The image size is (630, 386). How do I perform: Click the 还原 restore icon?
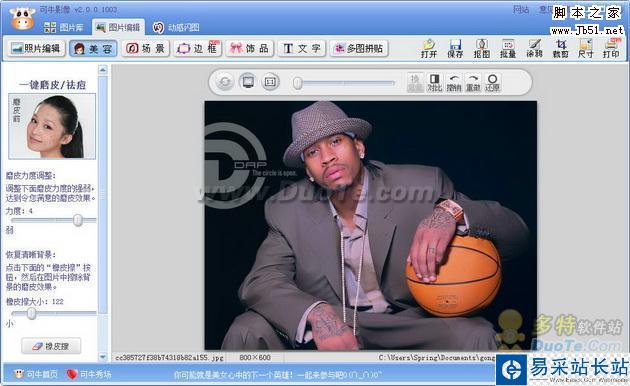click(492, 82)
